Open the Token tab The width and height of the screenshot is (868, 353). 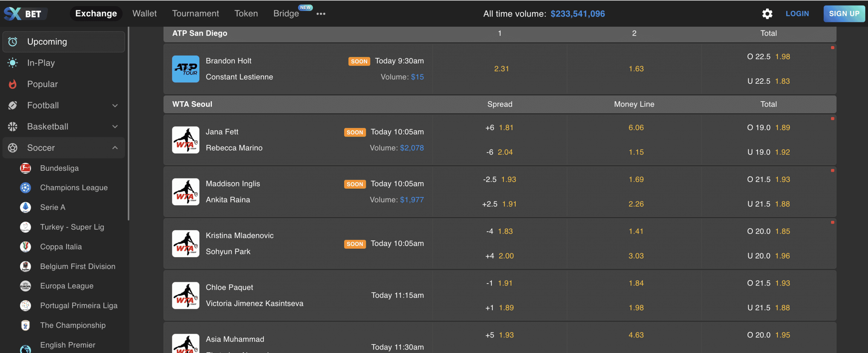[x=246, y=14]
